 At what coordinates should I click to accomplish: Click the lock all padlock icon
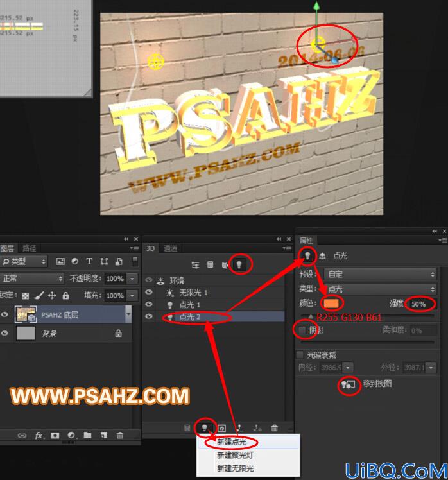tap(65, 295)
